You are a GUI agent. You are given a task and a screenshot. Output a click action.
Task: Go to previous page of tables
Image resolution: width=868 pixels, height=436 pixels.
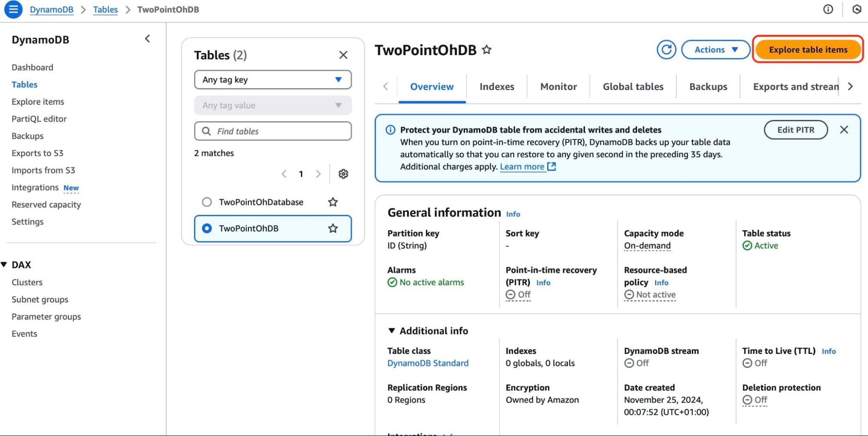tap(284, 174)
